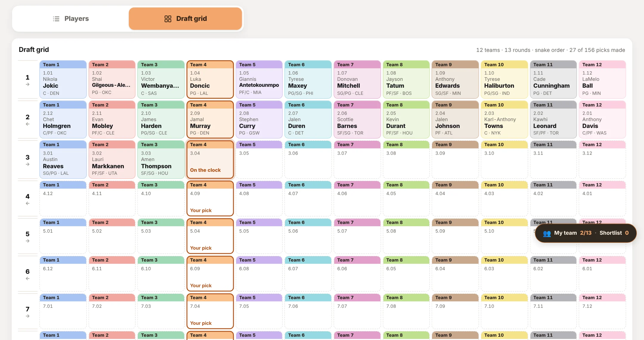Click Giannis Antetokounmpo pick card 1.05
644x340 pixels.
[259, 79]
